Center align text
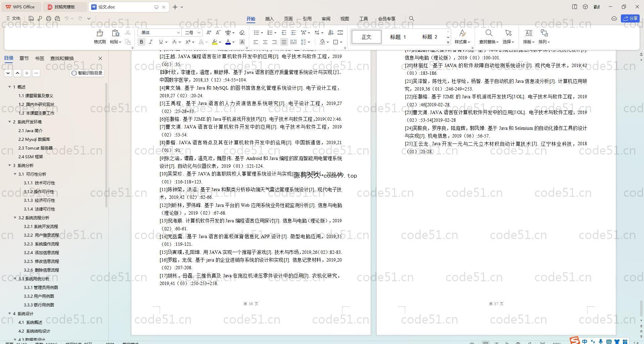Image resolution: width=644 pixels, height=344 pixels. click(x=265, y=42)
